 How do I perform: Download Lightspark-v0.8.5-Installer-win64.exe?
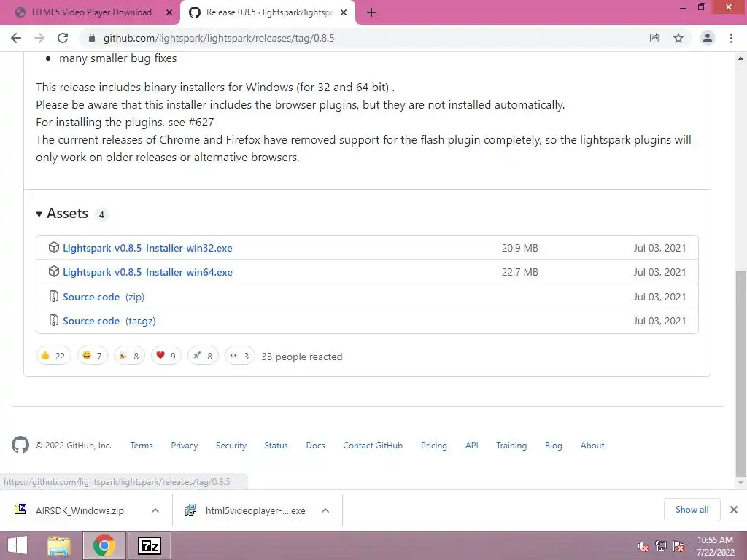tap(147, 273)
